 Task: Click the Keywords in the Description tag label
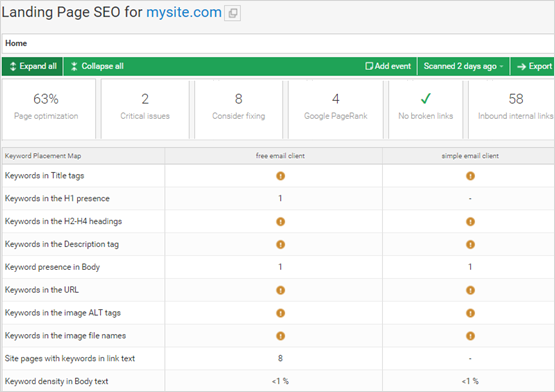(62, 244)
